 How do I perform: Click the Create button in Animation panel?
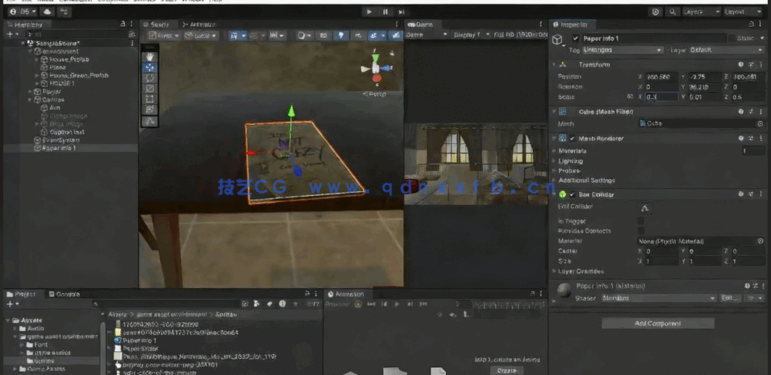[x=507, y=370]
